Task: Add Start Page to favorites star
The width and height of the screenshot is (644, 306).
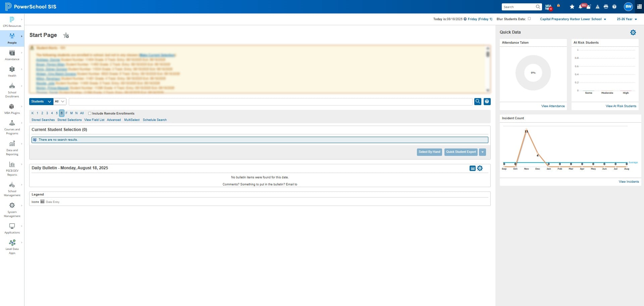Action: click(x=66, y=35)
